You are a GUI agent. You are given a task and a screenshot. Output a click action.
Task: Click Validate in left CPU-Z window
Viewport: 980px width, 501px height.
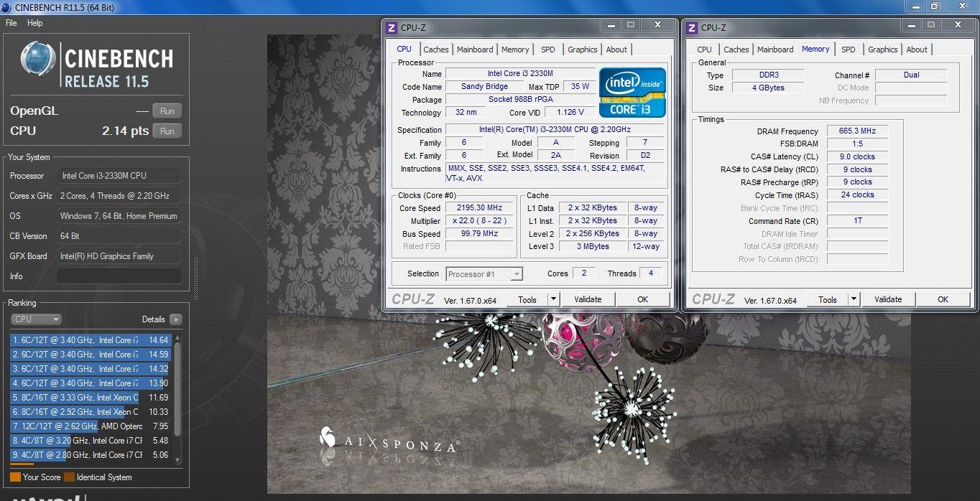coord(588,299)
